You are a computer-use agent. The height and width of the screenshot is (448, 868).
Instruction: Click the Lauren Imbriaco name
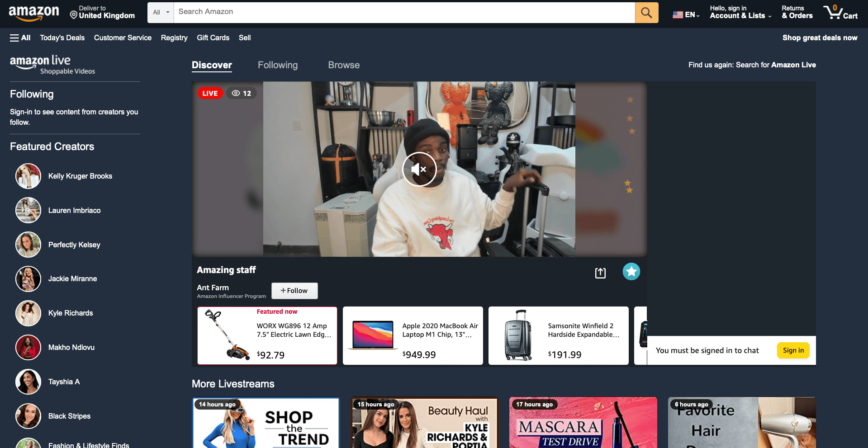click(74, 211)
